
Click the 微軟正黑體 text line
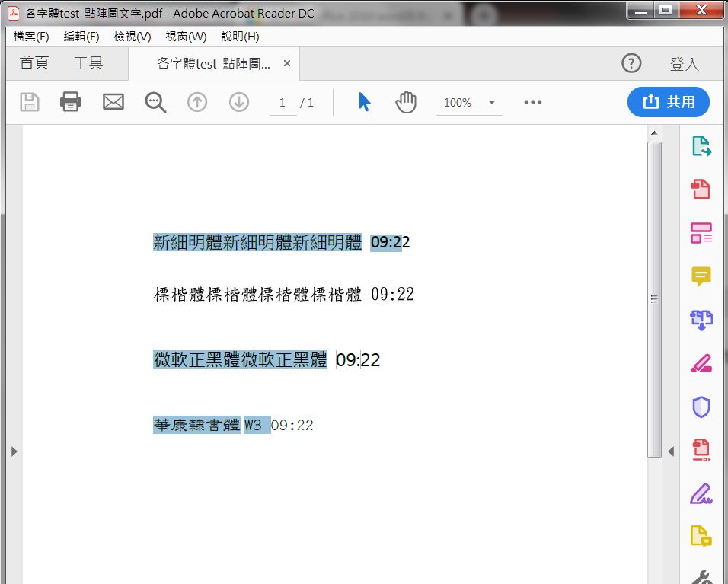coord(240,360)
